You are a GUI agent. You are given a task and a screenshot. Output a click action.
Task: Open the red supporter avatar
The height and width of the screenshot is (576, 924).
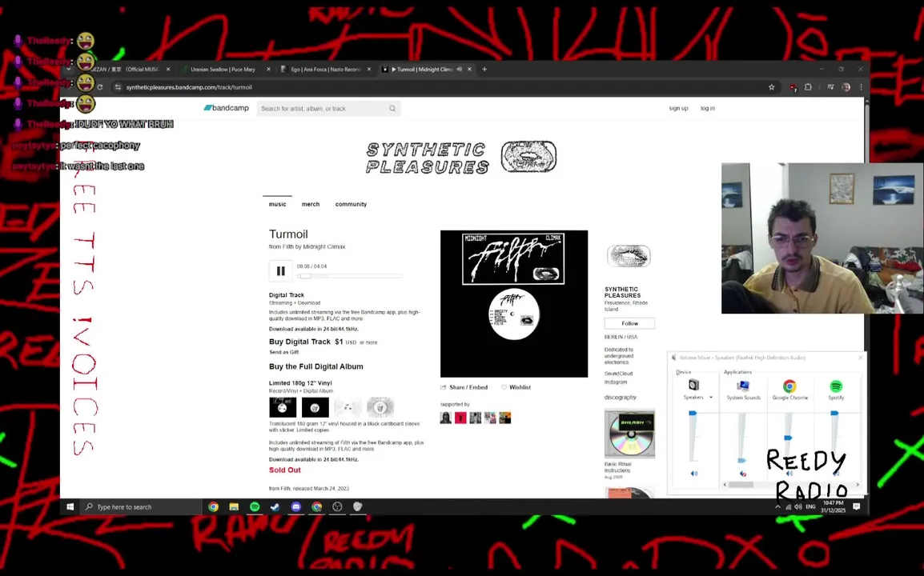coord(460,418)
